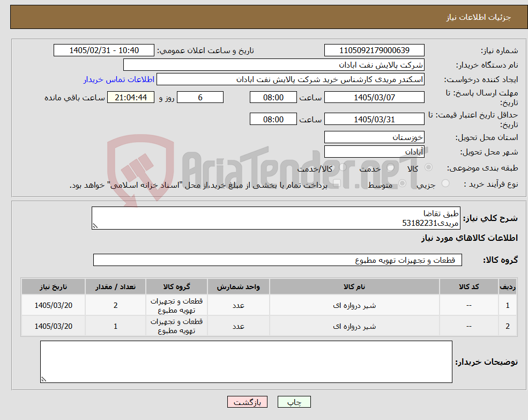Click the نام کالا column header
Screen dimensions: 528x420
pyautogui.click(x=354, y=287)
